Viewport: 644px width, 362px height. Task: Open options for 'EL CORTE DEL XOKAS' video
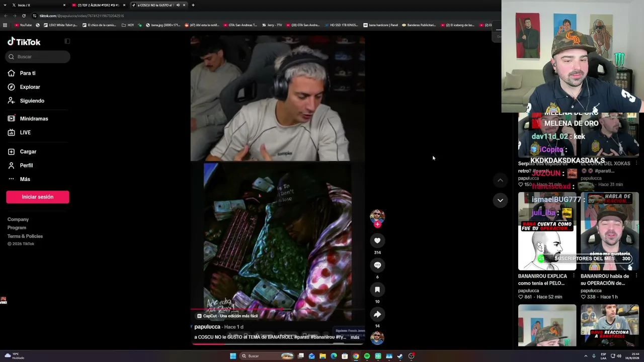click(x=636, y=163)
